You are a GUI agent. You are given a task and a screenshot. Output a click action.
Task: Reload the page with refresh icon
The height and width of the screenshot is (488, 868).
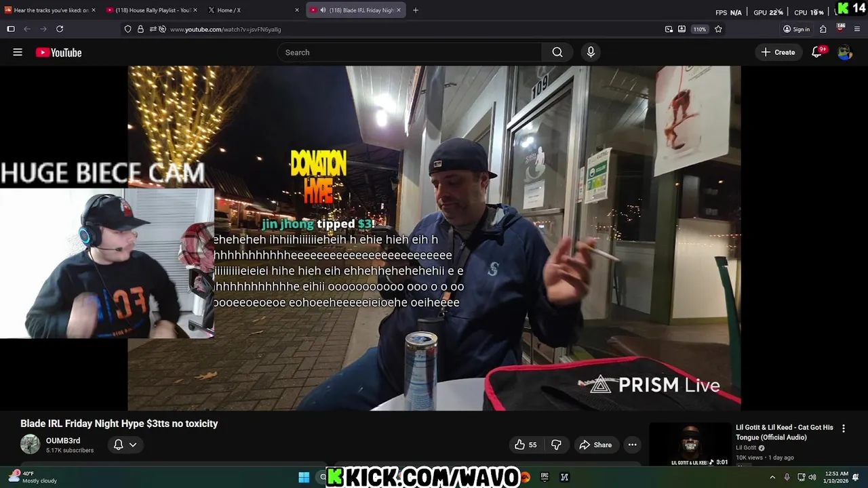coord(60,29)
